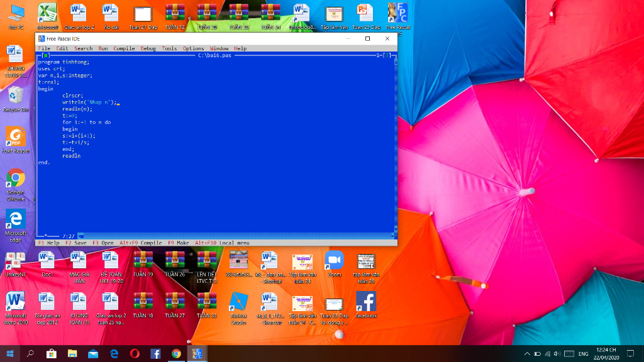Image resolution: width=644 pixels, height=362 pixels.
Task: Select the Microsoft Excel shortcut on desktop
Action: pyautogui.click(x=47, y=17)
